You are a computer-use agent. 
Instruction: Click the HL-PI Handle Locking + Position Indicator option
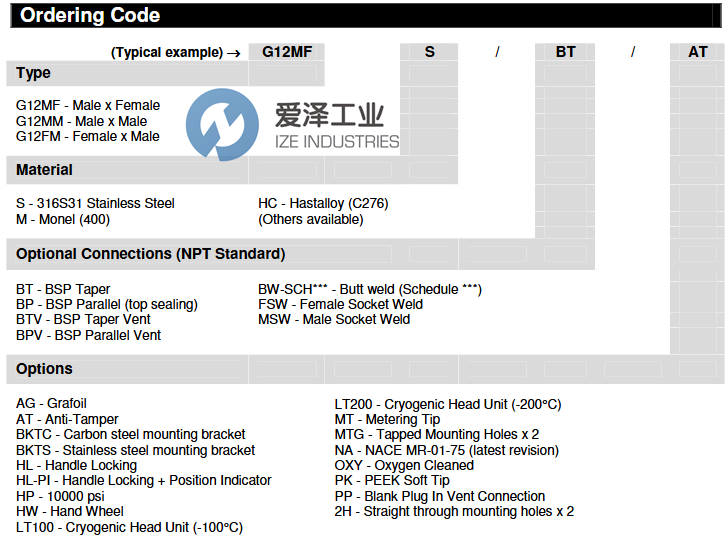144,480
